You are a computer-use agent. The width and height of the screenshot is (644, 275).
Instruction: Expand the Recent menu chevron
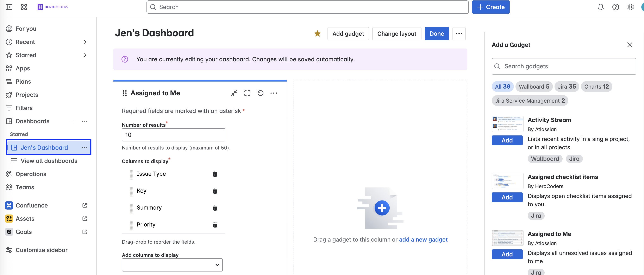click(x=85, y=42)
